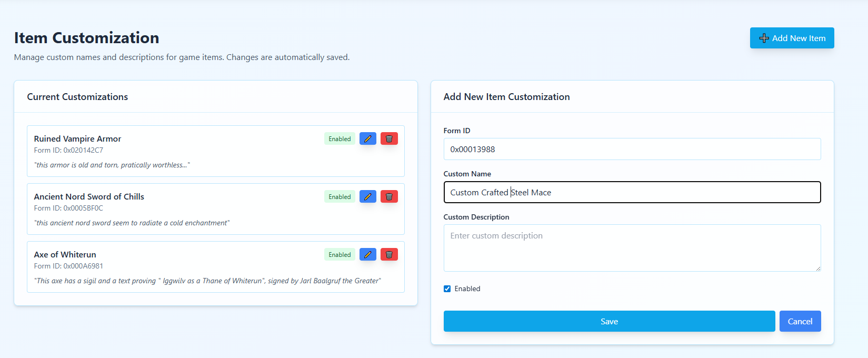This screenshot has width=868, height=358.
Task: Toggle Enabled badge on Axe of Whiterun
Action: coord(340,255)
